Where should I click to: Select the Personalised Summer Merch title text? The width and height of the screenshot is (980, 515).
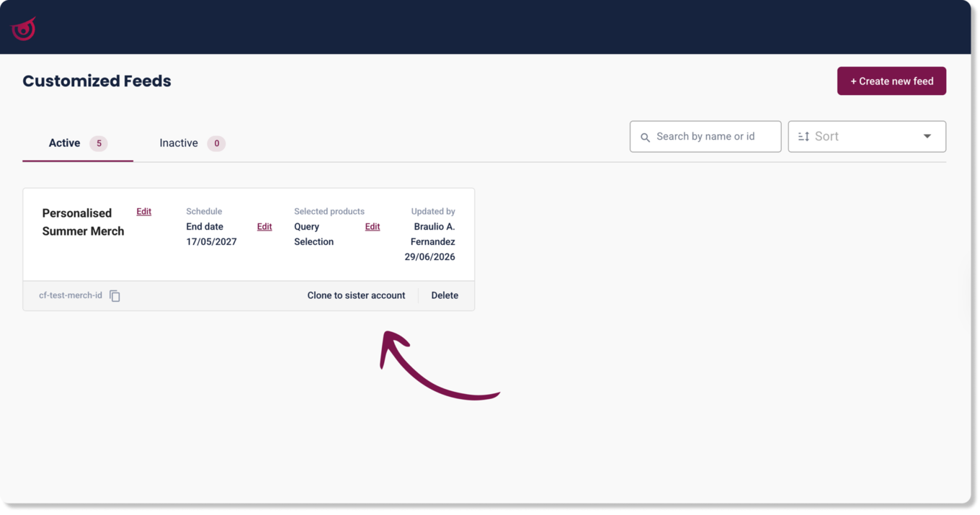tap(83, 222)
